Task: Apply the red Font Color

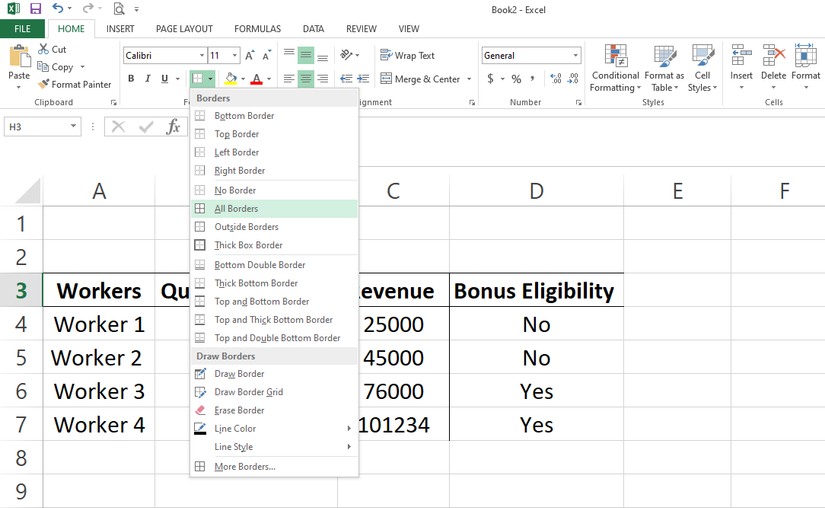Action: [256, 79]
